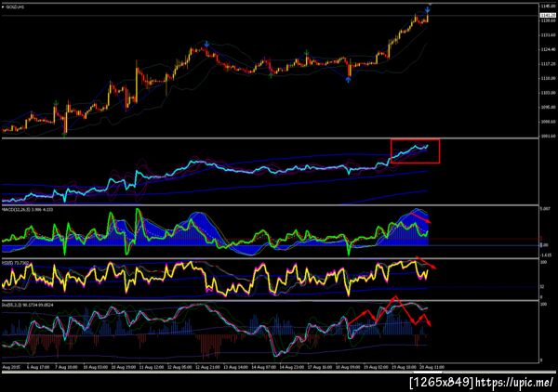Click the 1124.40 price scale label

click(x=548, y=49)
